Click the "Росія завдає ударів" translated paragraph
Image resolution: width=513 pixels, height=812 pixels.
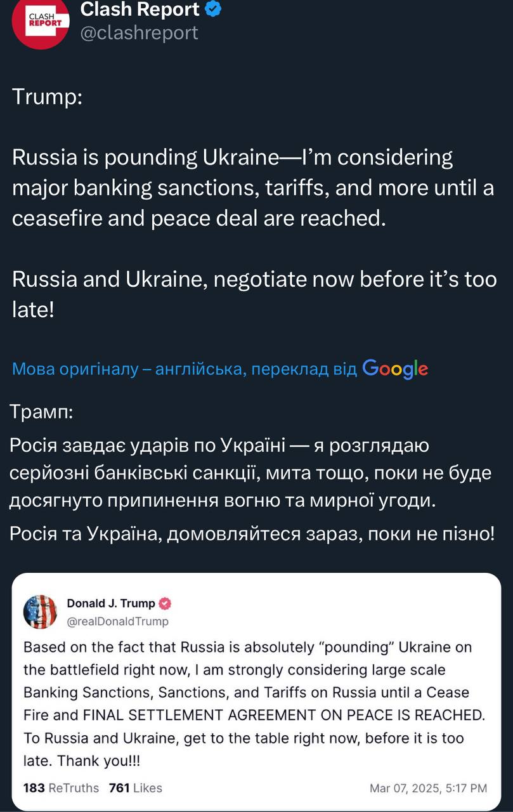[250, 473]
